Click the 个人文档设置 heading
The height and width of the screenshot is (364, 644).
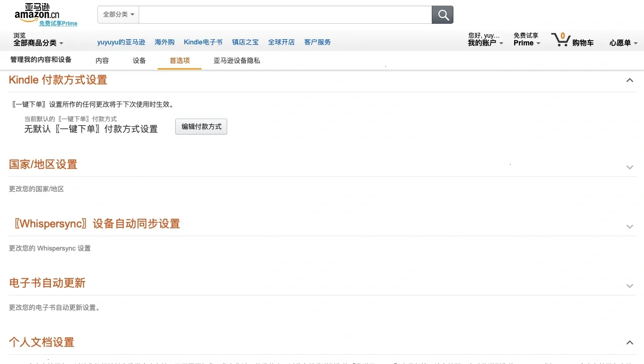click(42, 342)
